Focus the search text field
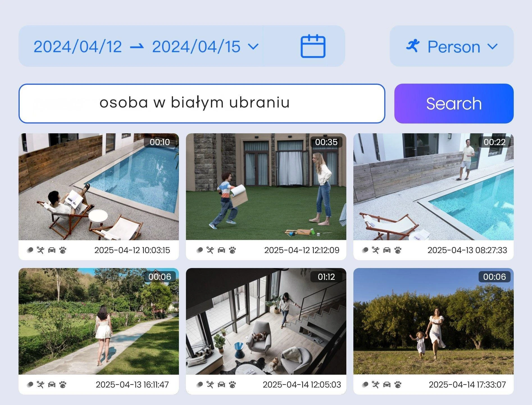Image resolution: width=532 pixels, height=405 pixels. 202,103
